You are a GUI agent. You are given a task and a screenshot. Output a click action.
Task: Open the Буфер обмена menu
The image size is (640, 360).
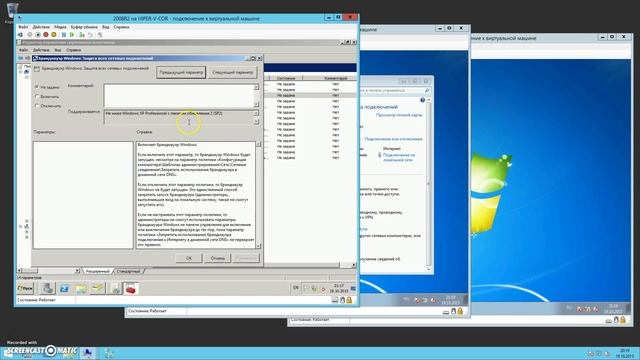pos(84,27)
